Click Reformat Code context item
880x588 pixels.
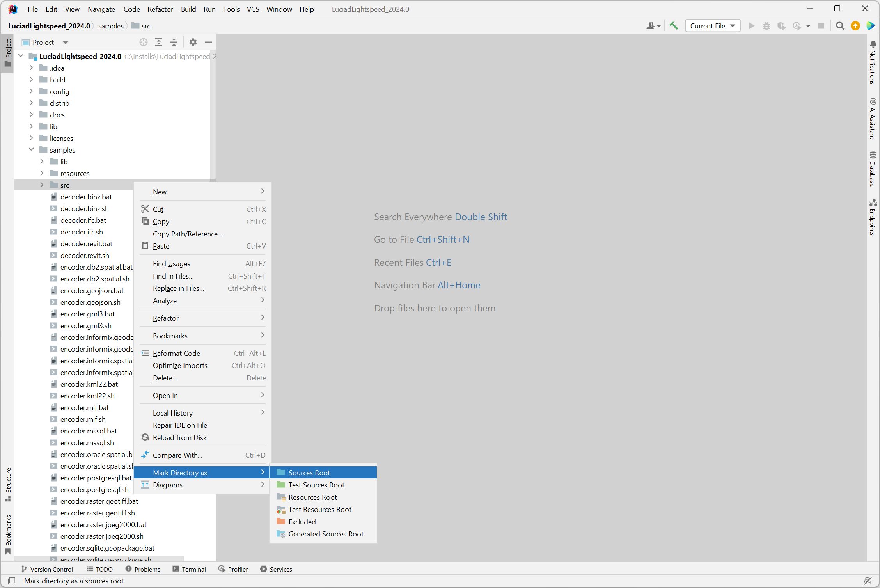point(203,353)
